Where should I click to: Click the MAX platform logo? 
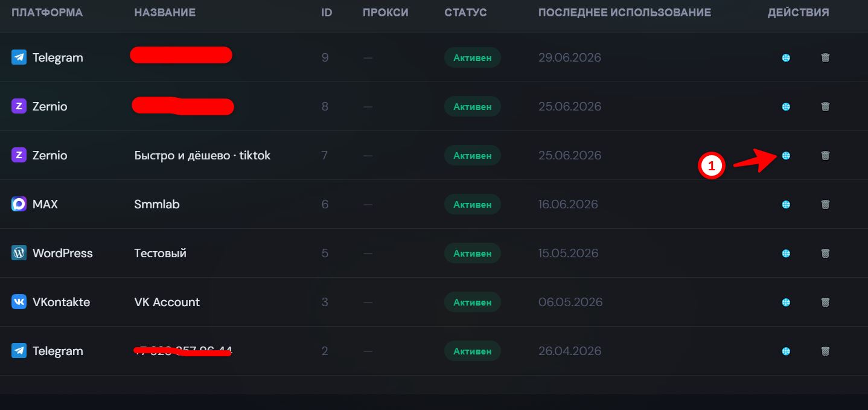coord(19,204)
